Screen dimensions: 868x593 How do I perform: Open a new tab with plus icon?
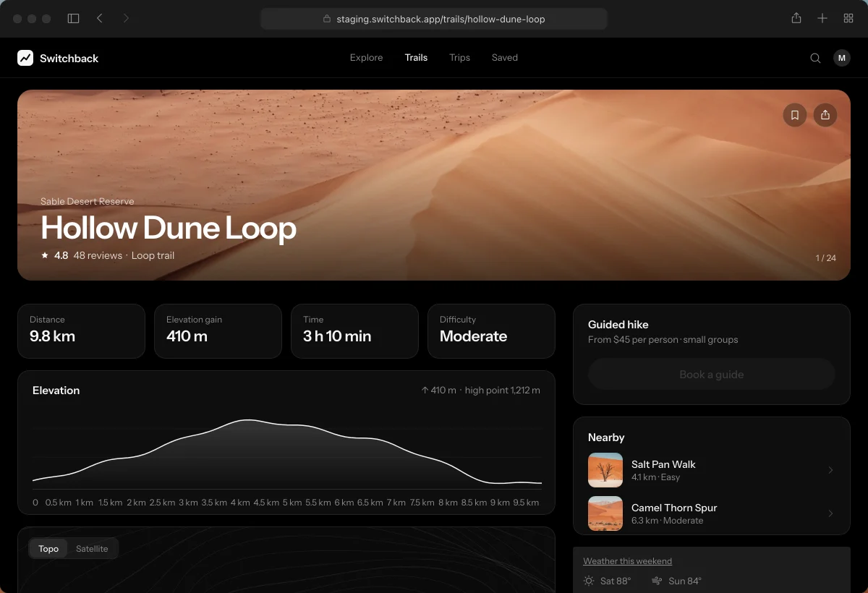(822, 18)
